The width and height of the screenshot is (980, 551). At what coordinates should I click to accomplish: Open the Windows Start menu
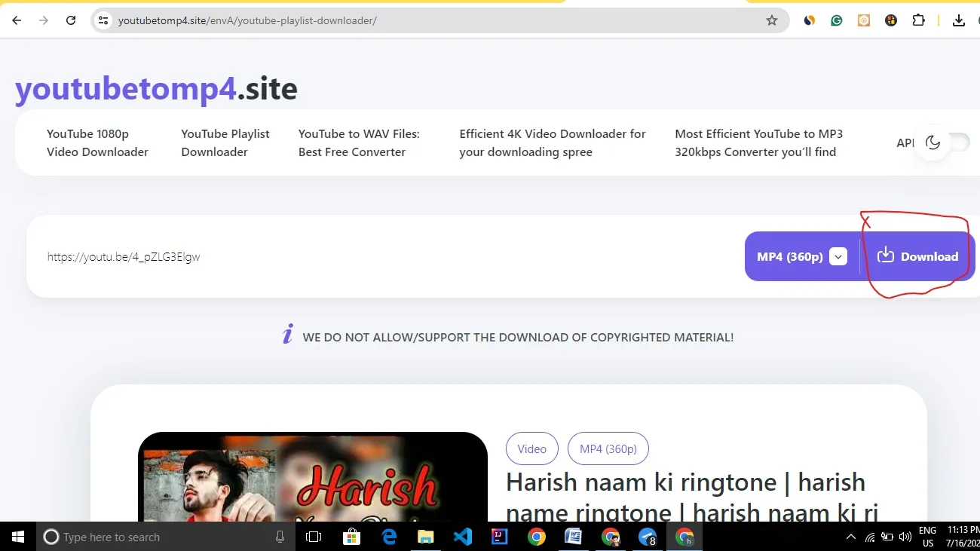pyautogui.click(x=18, y=537)
